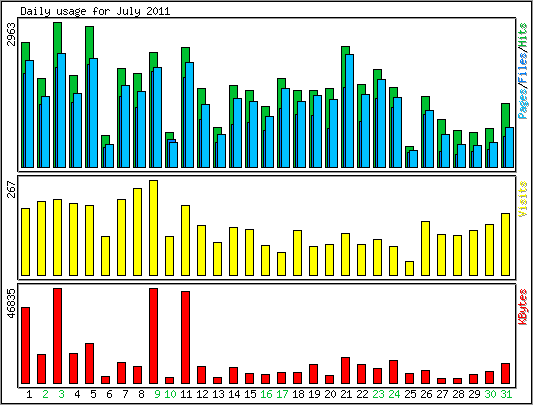Image resolution: width=533 pixels, height=405 pixels.
Task: Click the 2963 hits axis value
Action: point(12,34)
